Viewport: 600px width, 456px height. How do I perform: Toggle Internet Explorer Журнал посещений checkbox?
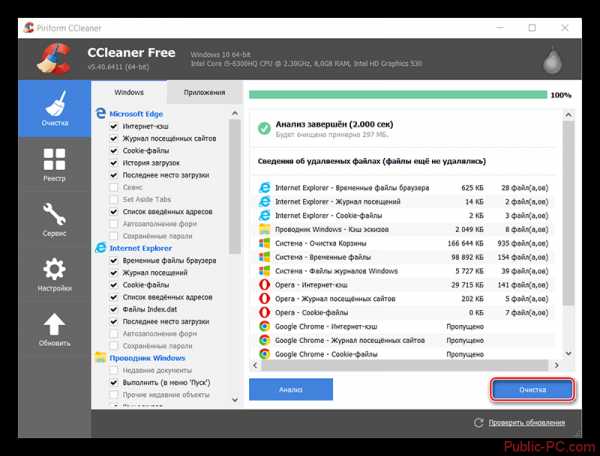[x=114, y=272]
